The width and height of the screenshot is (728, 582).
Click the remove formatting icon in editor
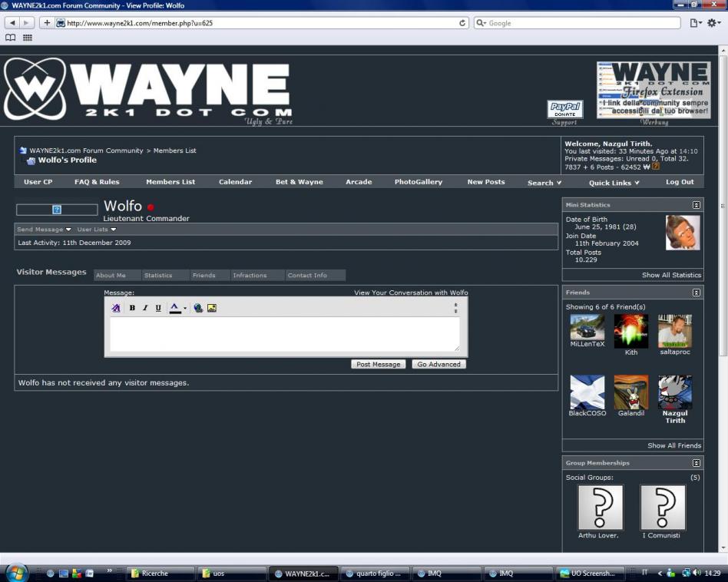coord(116,308)
